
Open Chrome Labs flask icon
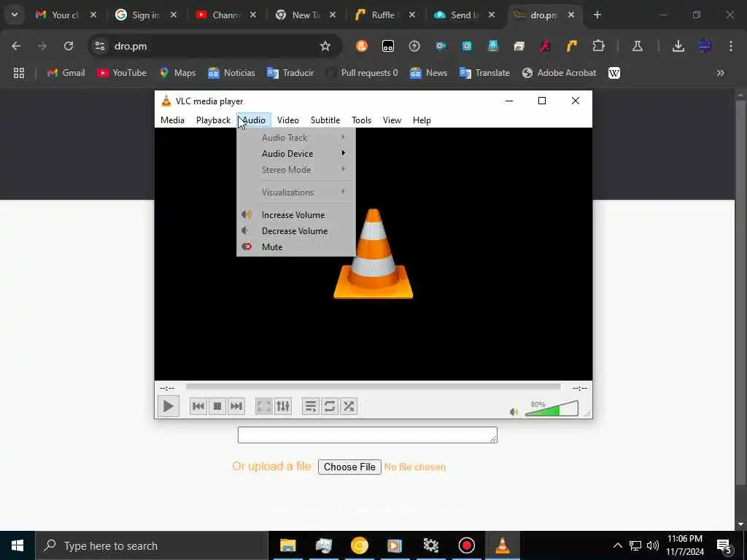pyautogui.click(x=638, y=46)
